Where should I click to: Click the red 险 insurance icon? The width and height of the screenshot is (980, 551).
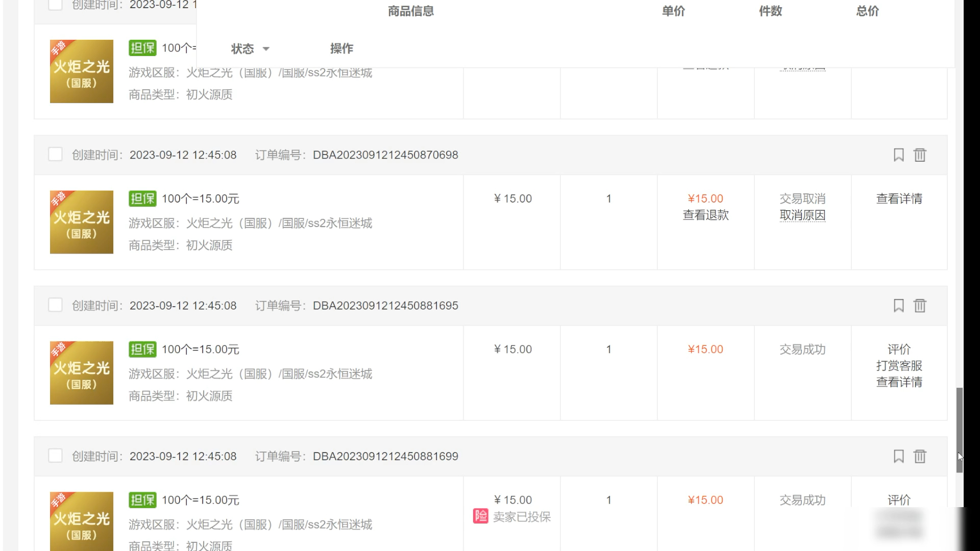(x=481, y=516)
